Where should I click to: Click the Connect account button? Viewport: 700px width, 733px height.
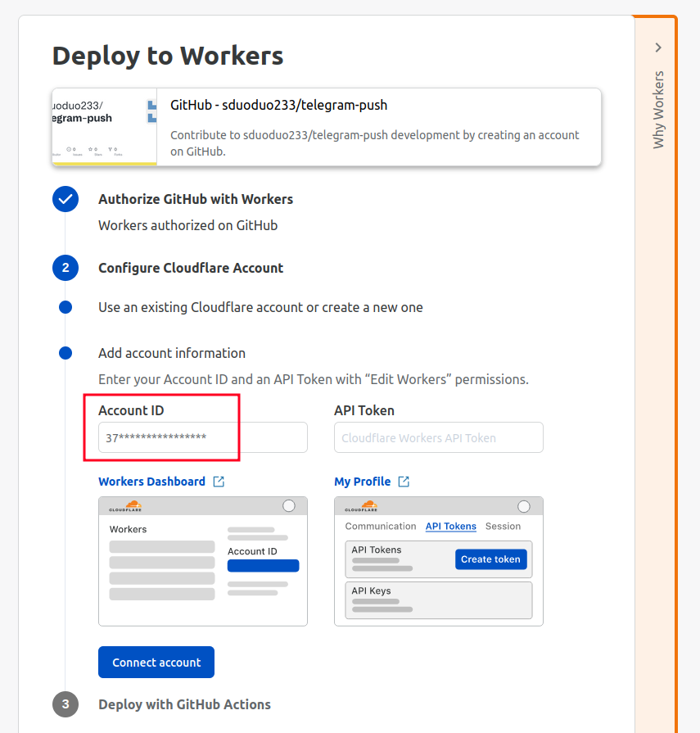(x=156, y=662)
